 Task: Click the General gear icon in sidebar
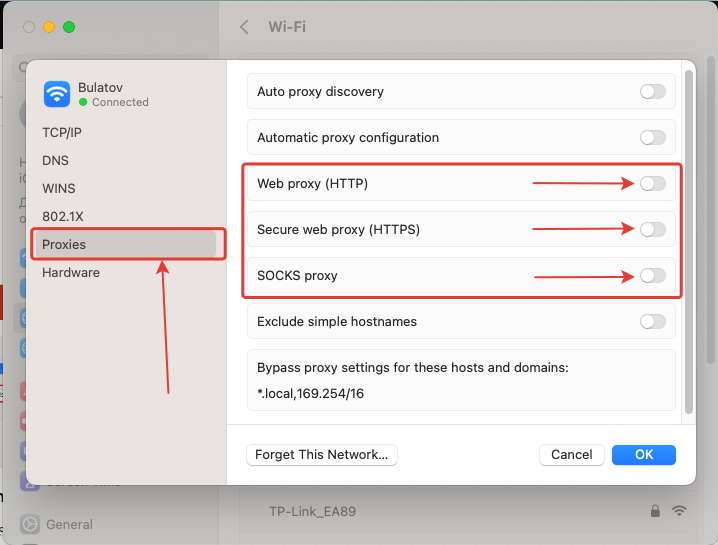click(29, 524)
